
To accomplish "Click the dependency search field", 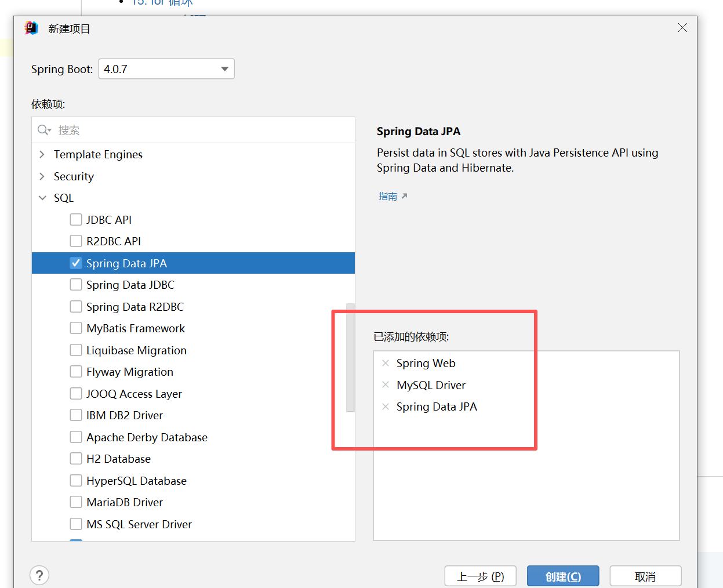I will pos(193,130).
